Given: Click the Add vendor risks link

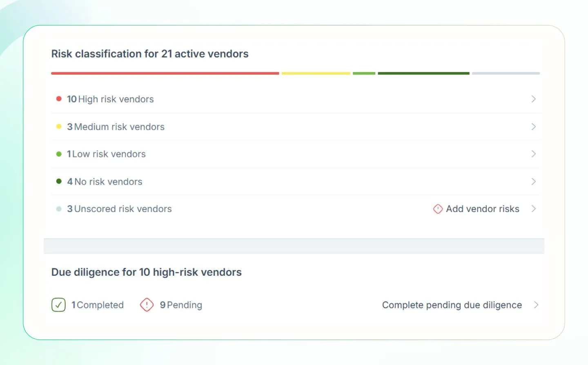Looking at the screenshot, I should coord(482,209).
